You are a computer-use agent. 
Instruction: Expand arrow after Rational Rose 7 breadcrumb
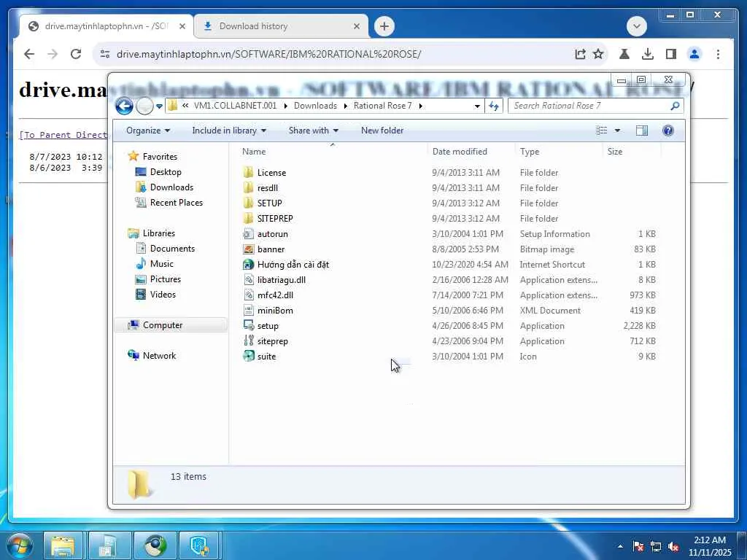pos(421,106)
